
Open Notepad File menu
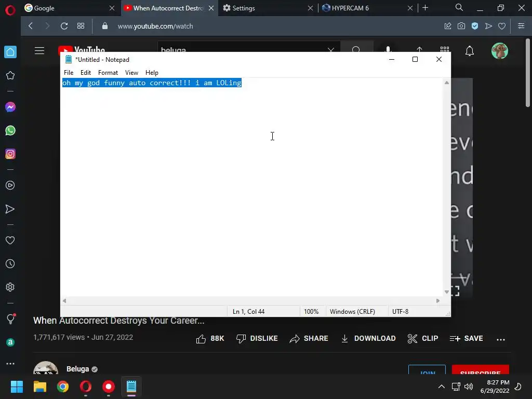[69, 73]
